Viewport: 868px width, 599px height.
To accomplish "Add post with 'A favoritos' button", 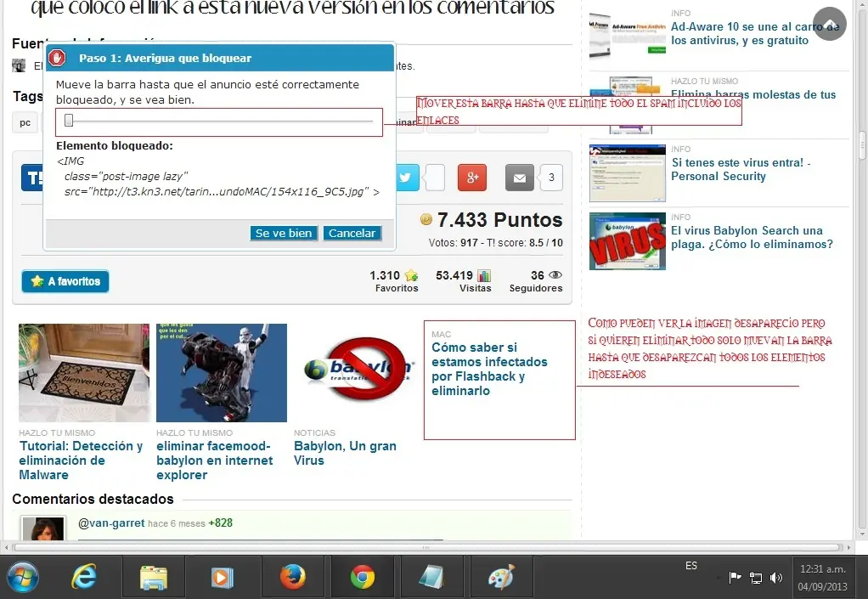I will coord(65,281).
